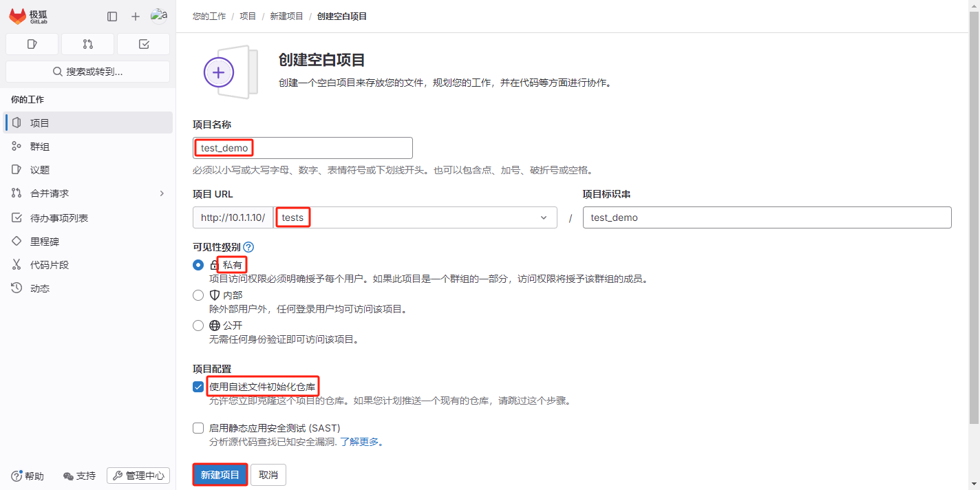Select the 内部 visibility radio button
This screenshot has width=980, height=490.
click(x=198, y=295)
